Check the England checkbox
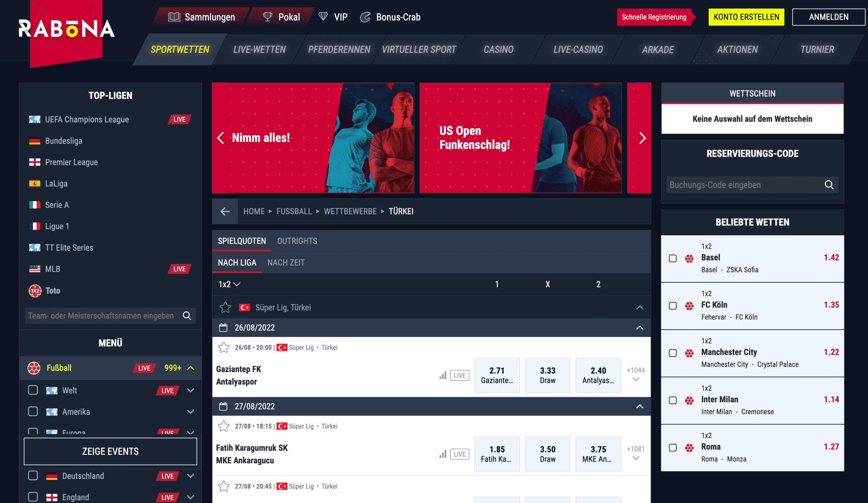 [x=33, y=497]
